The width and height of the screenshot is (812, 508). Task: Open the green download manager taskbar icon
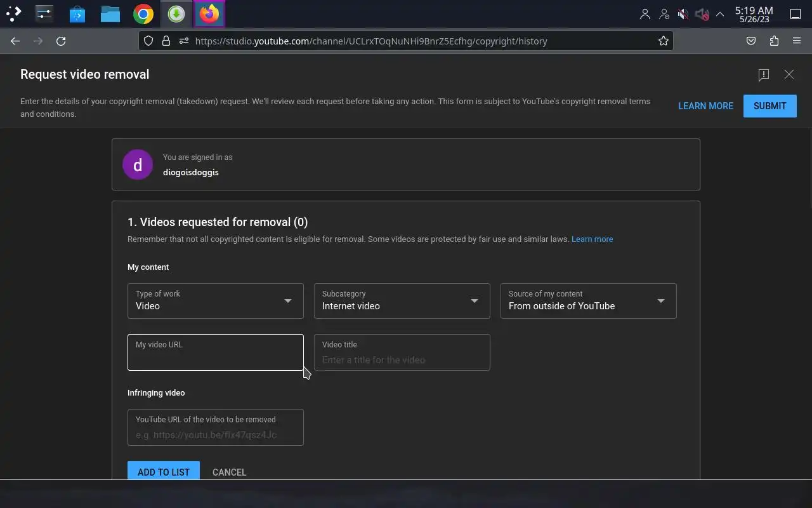click(x=176, y=13)
